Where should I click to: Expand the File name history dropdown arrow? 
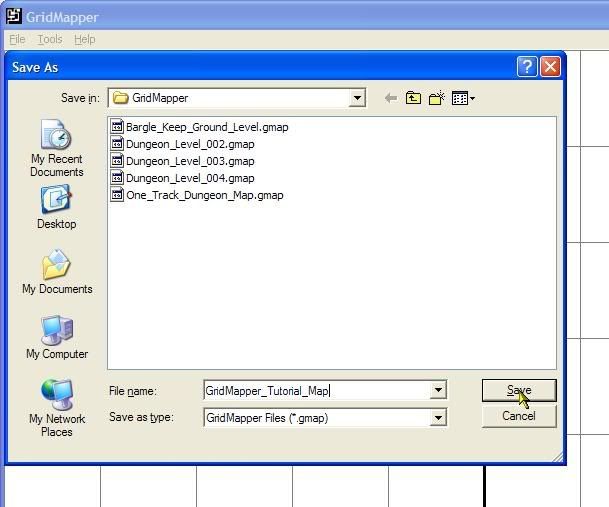click(438, 390)
